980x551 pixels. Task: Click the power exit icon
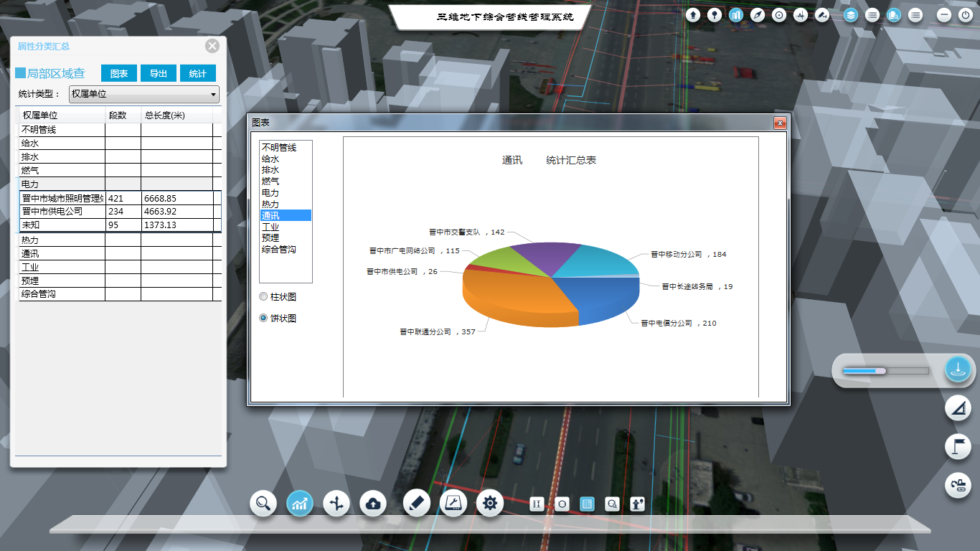966,15
